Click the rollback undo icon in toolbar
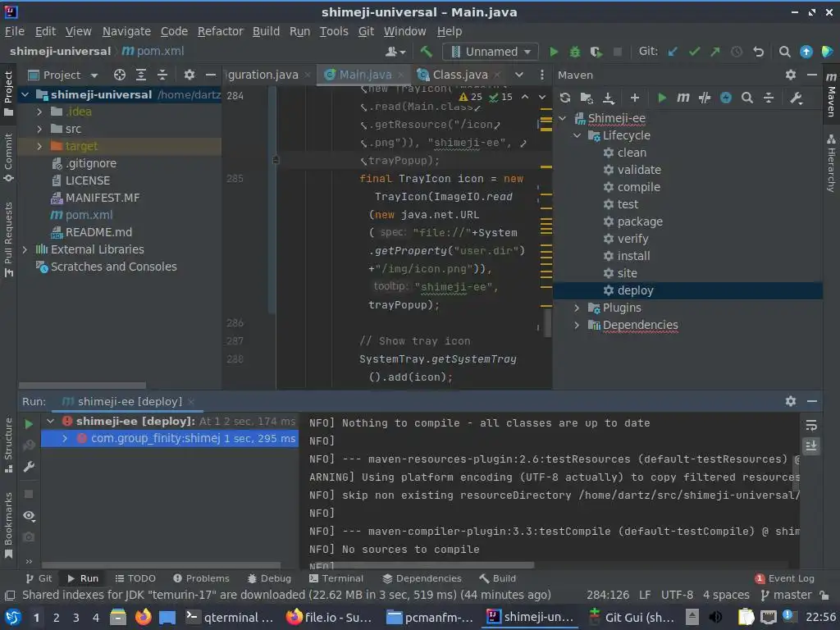The image size is (840, 630). pyautogui.click(x=758, y=52)
